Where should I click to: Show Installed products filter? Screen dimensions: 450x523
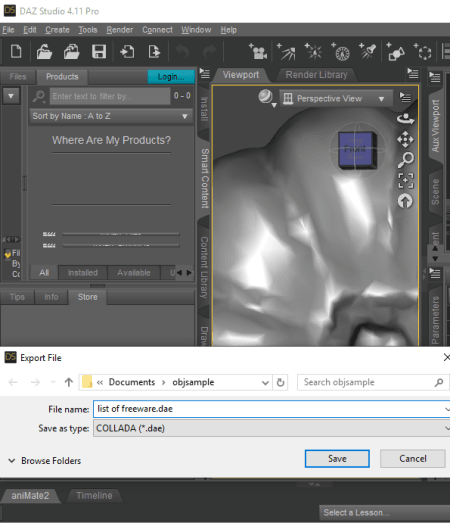83,273
